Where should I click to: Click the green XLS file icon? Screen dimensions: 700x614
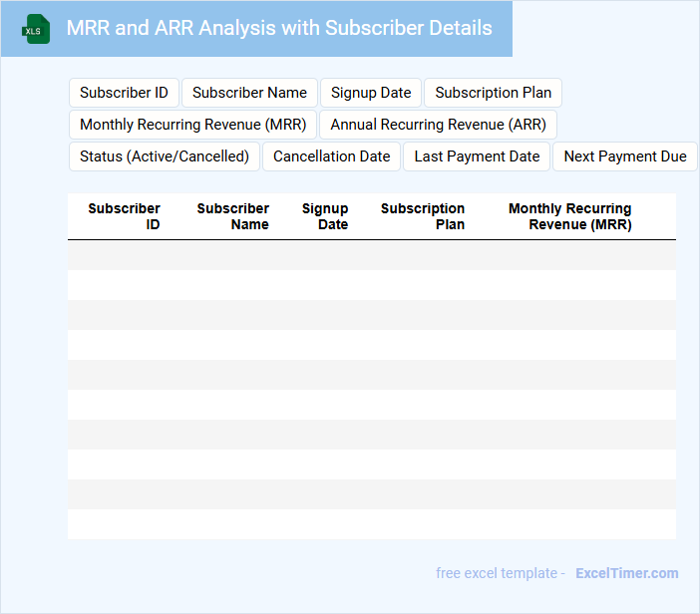[x=36, y=29]
